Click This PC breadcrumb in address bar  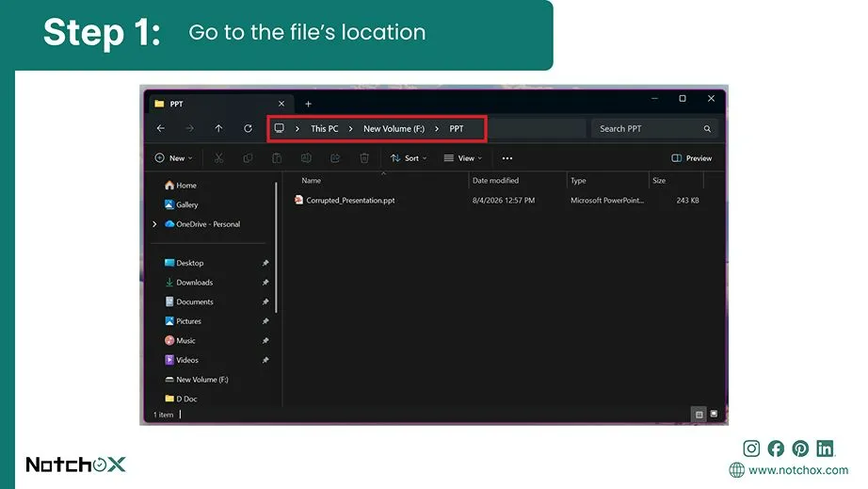pyautogui.click(x=325, y=128)
